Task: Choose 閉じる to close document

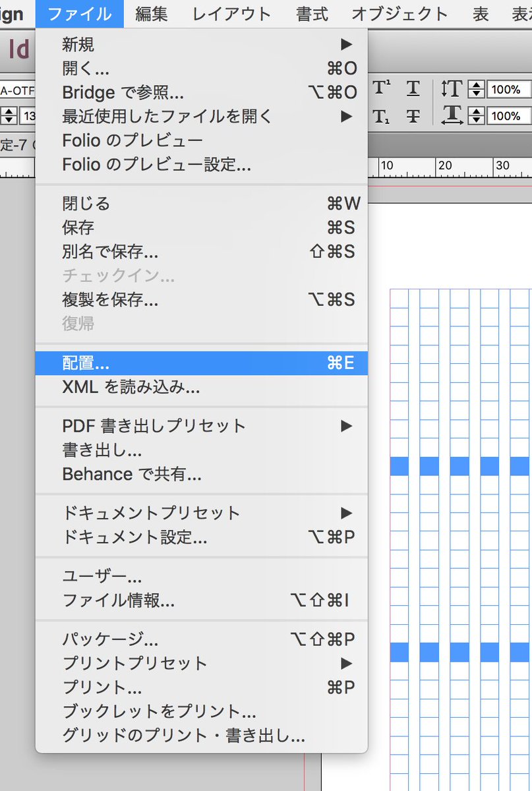Action: click(202, 204)
